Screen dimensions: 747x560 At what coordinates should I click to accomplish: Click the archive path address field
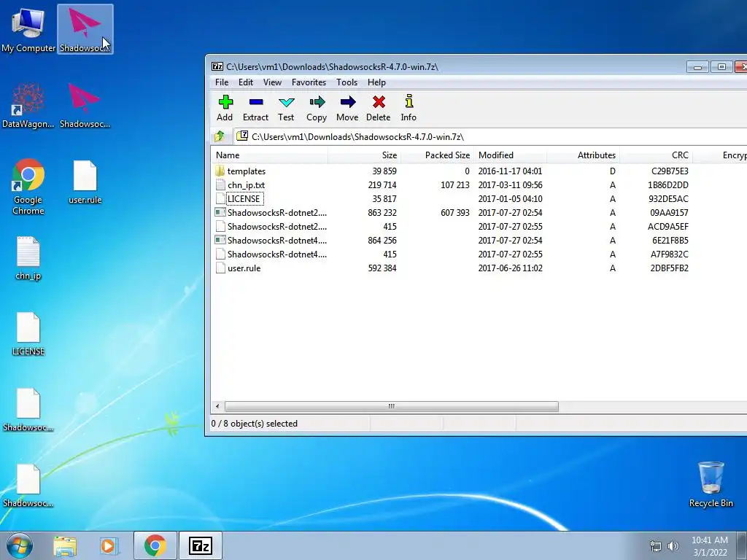[x=491, y=136]
